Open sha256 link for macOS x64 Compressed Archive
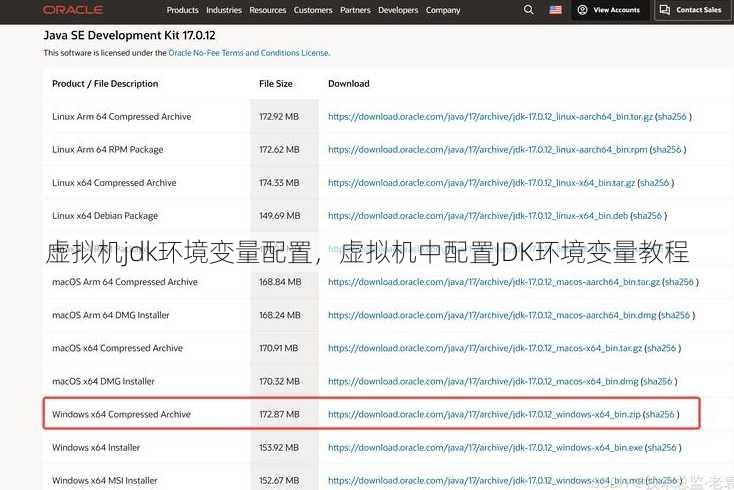This screenshot has height=490, width=734. click(661, 348)
